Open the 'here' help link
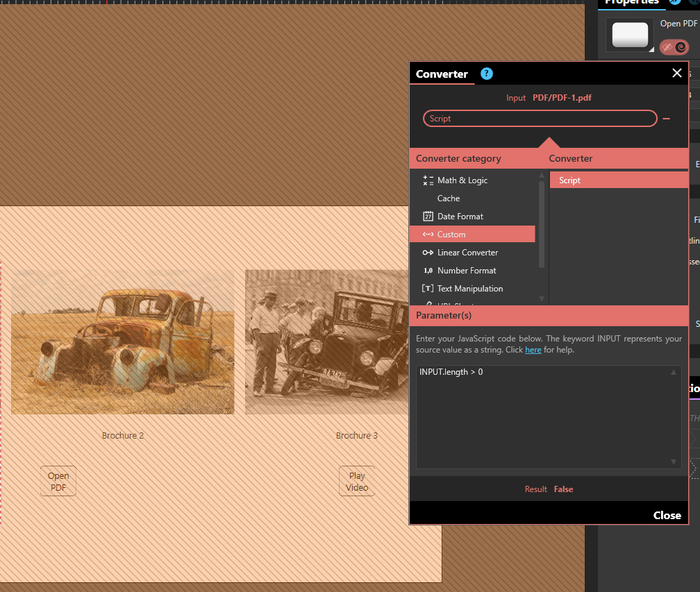The width and height of the screenshot is (700, 592). [x=533, y=350]
